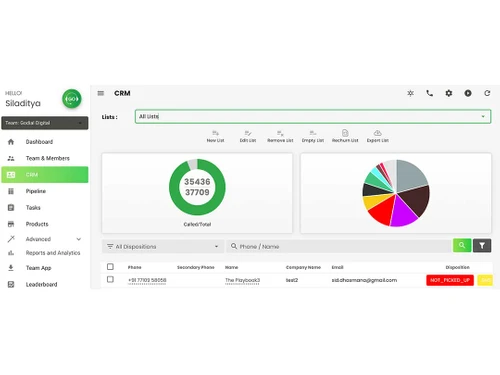Open the hamburger menu icon
Image resolution: width=500 pixels, height=375 pixels.
pos(101,93)
